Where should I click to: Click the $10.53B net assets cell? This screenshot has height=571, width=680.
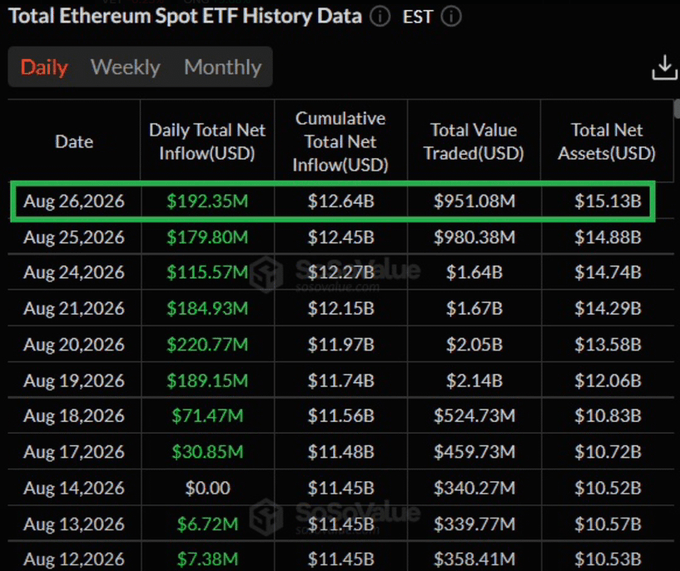(608, 560)
